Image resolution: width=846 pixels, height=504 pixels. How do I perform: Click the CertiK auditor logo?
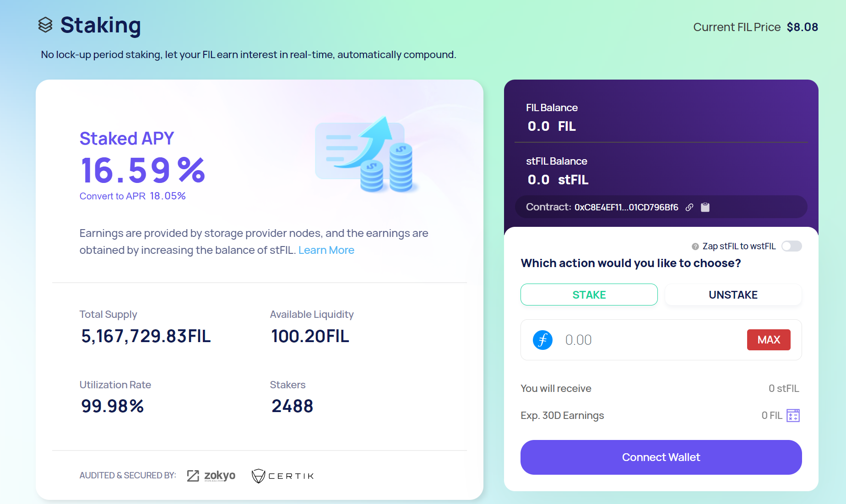coord(282,476)
